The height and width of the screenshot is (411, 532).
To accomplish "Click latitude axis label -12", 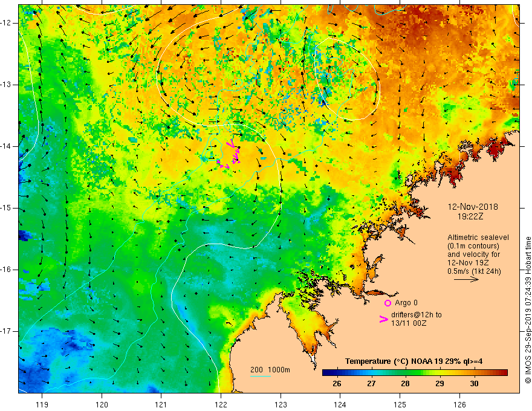I will tap(6, 23).
